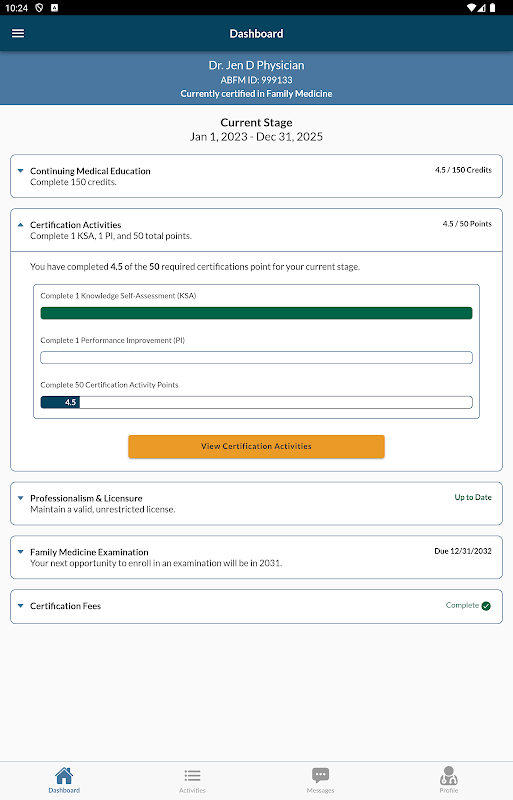
Task: Click 'Professionalism & Licensure' heading
Action: coord(86,498)
